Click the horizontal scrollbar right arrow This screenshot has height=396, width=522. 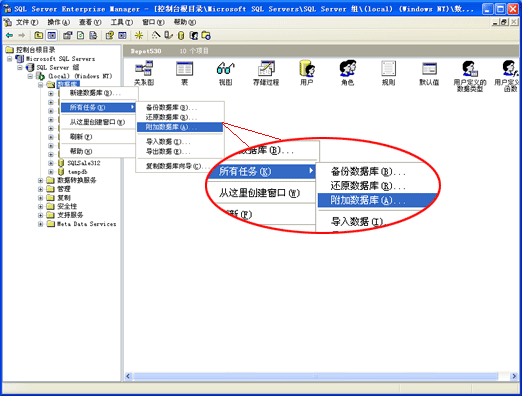(x=514, y=376)
